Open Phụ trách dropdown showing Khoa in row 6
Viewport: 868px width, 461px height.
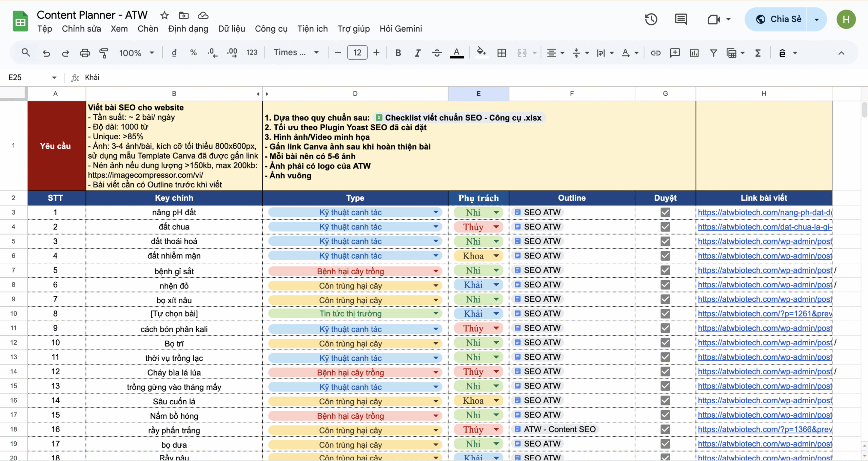(496, 256)
